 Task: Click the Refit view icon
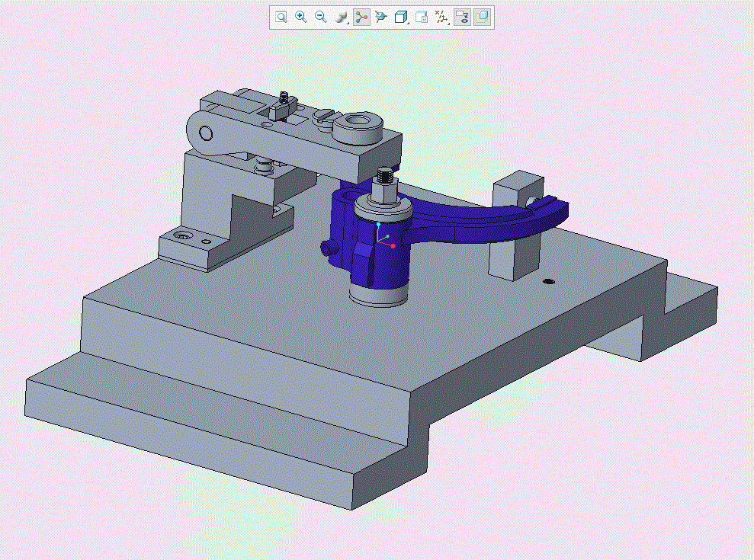pos(281,18)
